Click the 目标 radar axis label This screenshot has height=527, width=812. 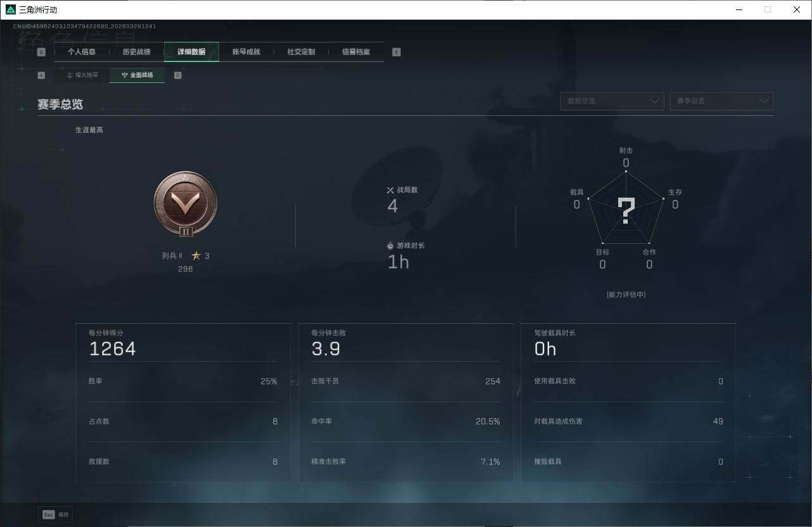point(602,252)
